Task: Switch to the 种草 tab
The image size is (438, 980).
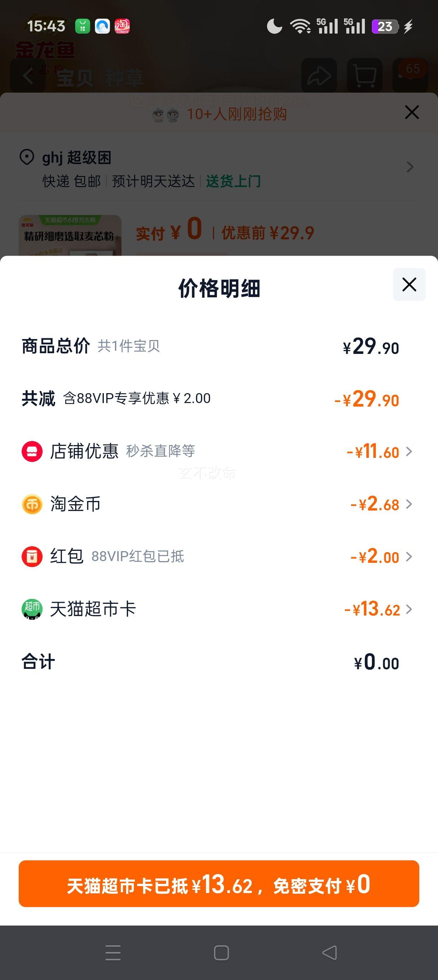Action: point(124,78)
